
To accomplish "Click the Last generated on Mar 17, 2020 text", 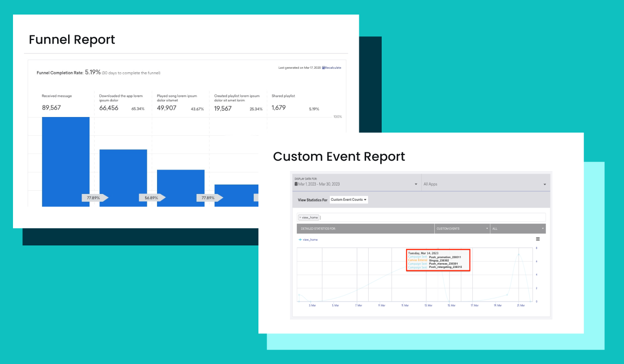I will 300,68.
